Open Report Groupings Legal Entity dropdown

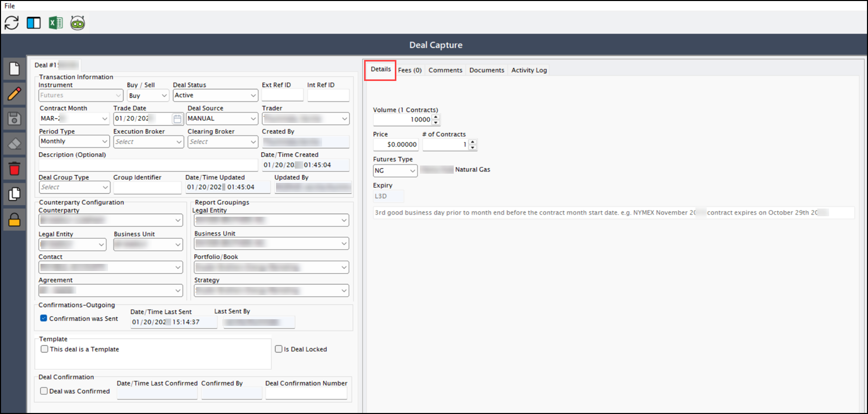(x=271, y=220)
